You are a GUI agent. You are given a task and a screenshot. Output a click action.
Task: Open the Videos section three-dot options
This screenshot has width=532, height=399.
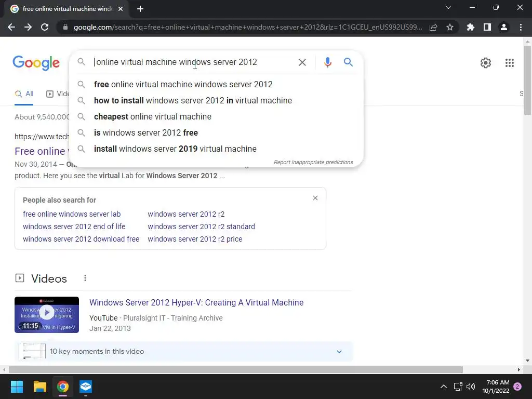click(85, 278)
